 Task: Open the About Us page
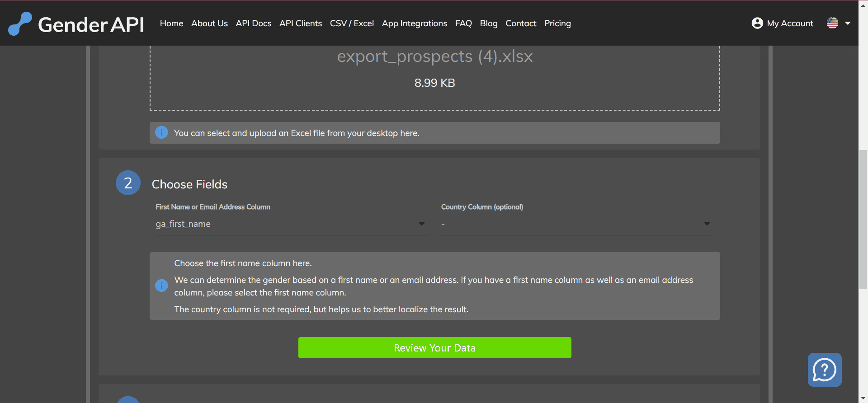pyautogui.click(x=209, y=23)
